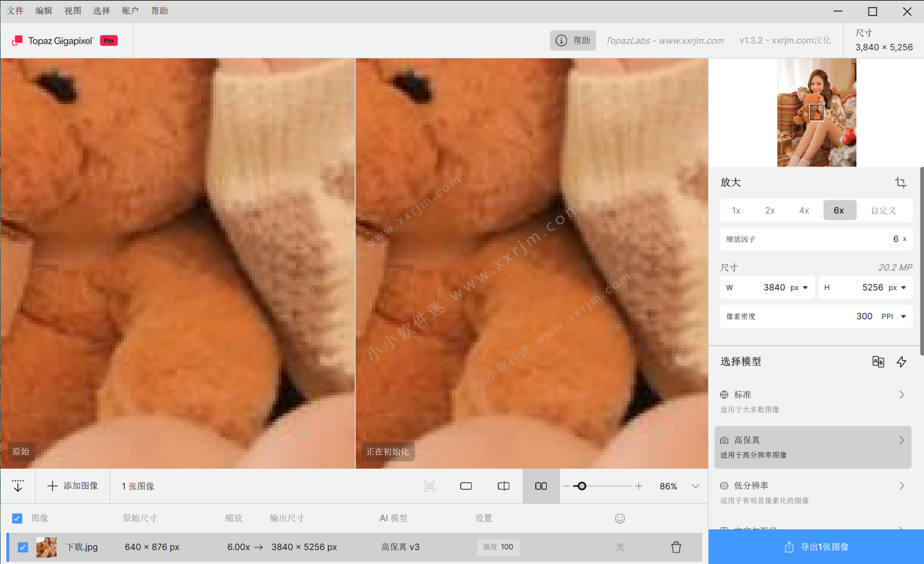Click the height 5256 input field
This screenshot has width=924, height=564.
[x=866, y=288]
